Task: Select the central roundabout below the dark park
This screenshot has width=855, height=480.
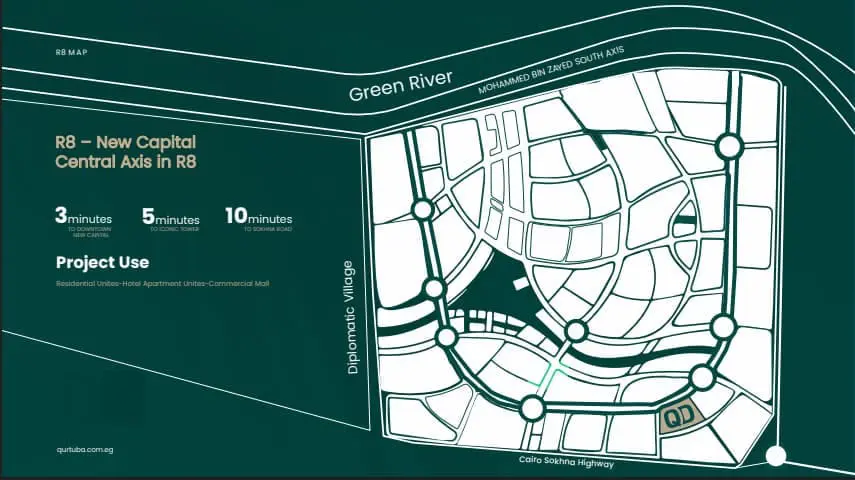Action: [575, 331]
